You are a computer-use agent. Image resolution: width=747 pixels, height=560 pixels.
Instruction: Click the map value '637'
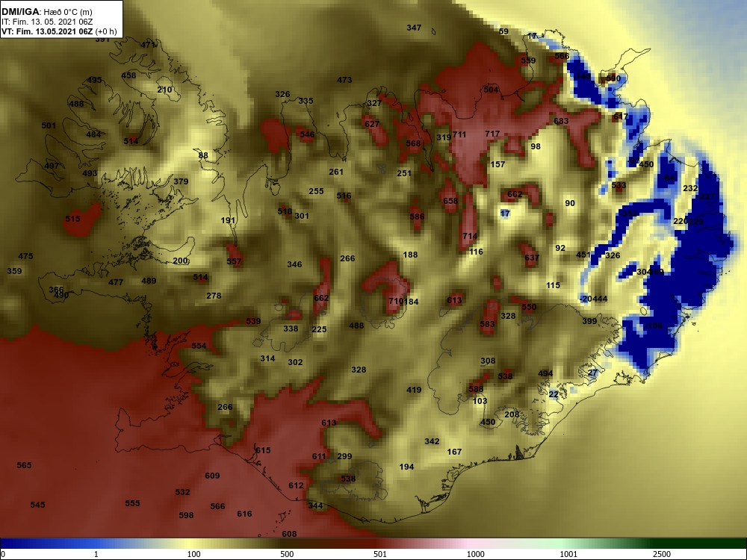point(532,258)
